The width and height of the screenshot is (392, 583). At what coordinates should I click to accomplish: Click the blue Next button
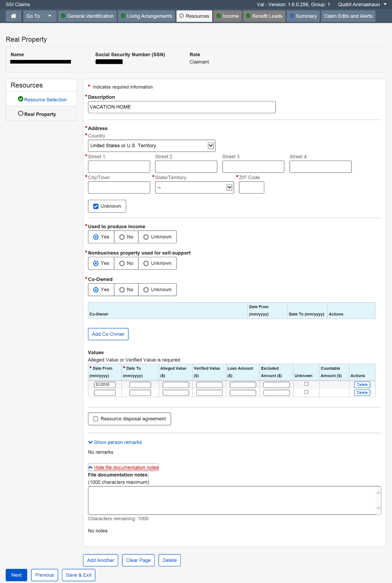[17, 575]
